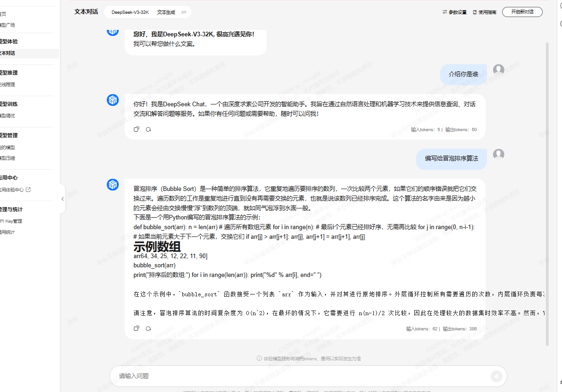The height and width of the screenshot is (392, 562).
Task: Click the bot avatar beside the greeting message
Action: (113, 32)
